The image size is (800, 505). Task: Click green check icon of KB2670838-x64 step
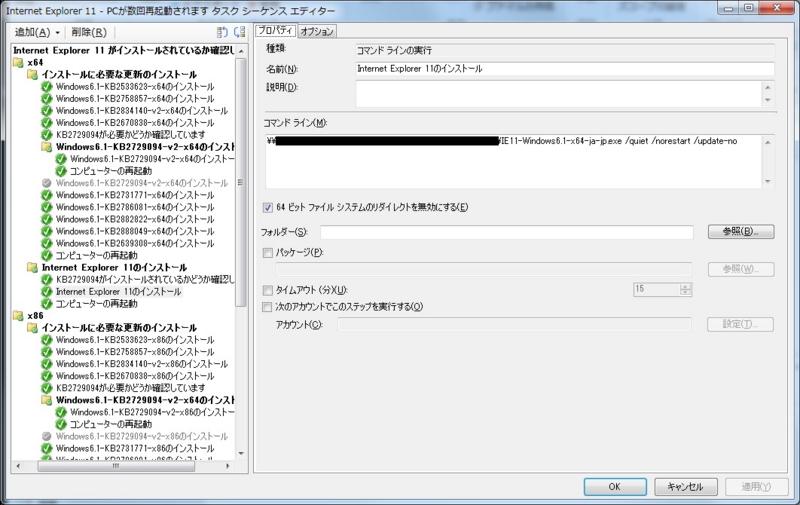47,123
